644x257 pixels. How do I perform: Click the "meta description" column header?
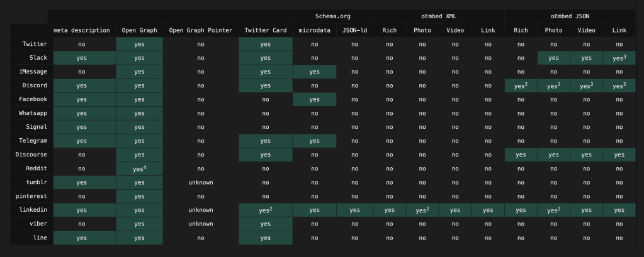pyautogui.click(x=82, y=30)
